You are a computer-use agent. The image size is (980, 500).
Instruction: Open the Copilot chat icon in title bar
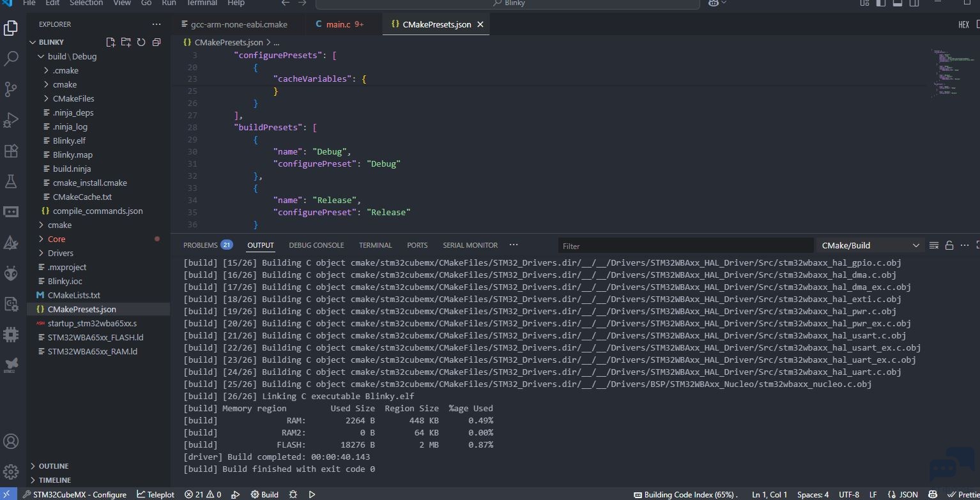tap(713, 3)
